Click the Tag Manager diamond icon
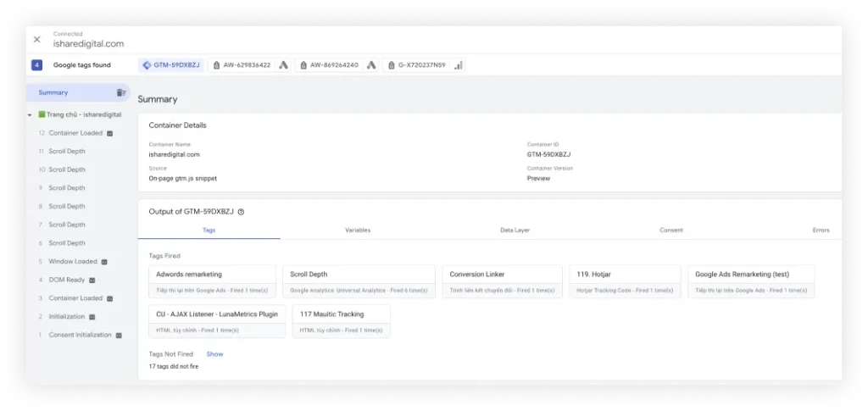The height and width of the screenshot is (411, 868). pyautogui.click(x=147, y=65)
